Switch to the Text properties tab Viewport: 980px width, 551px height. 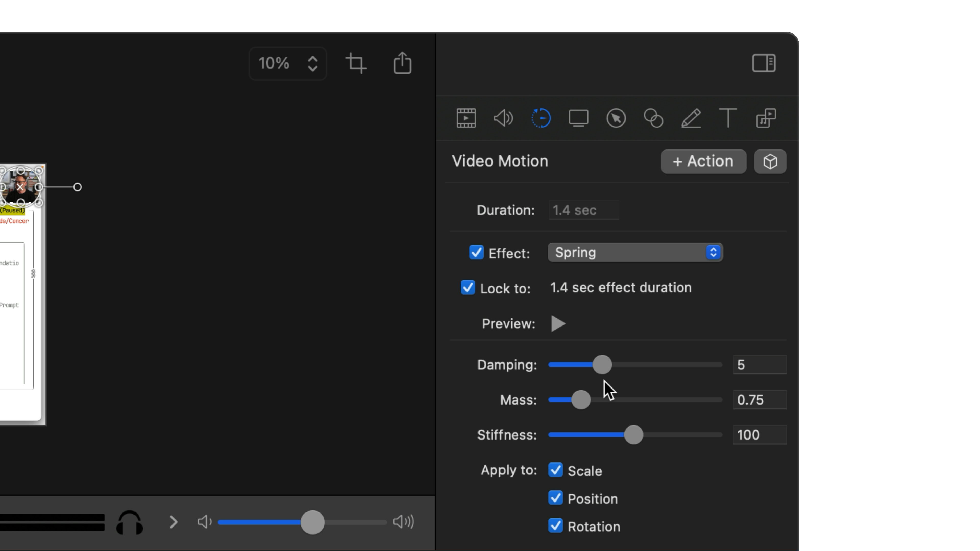[x=728, y=118]
